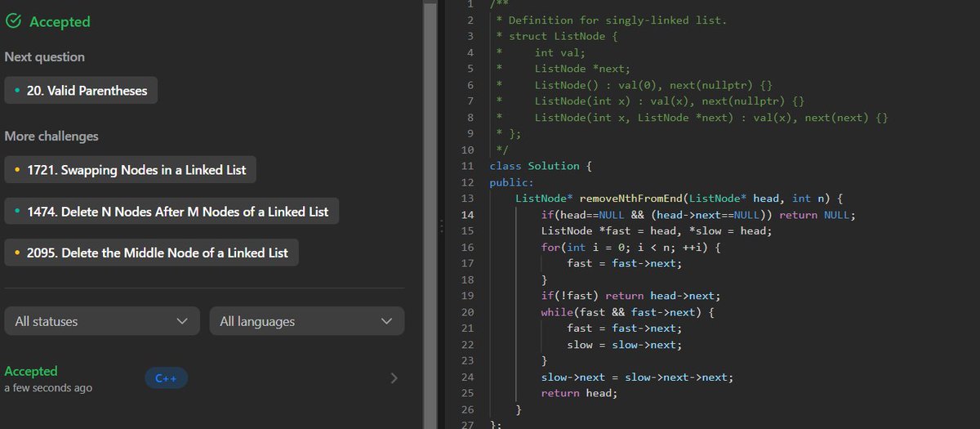Click the panel divider handle dots
Image resolution: width=980 pixels, height=429 pixels.
442,226
